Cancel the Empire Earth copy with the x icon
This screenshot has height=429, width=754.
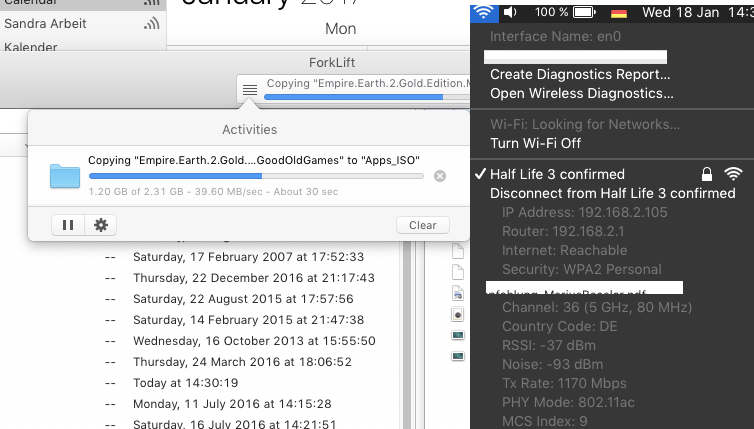(440, 176)
